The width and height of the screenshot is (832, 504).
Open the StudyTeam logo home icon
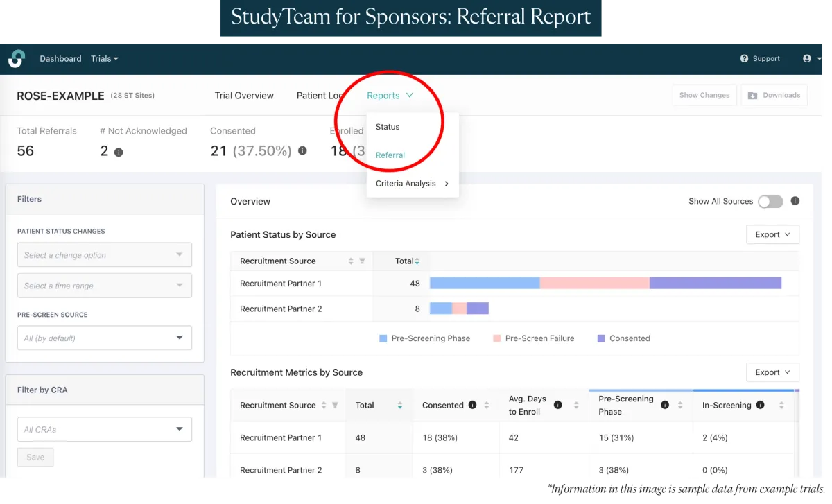[x=17, y=58]
